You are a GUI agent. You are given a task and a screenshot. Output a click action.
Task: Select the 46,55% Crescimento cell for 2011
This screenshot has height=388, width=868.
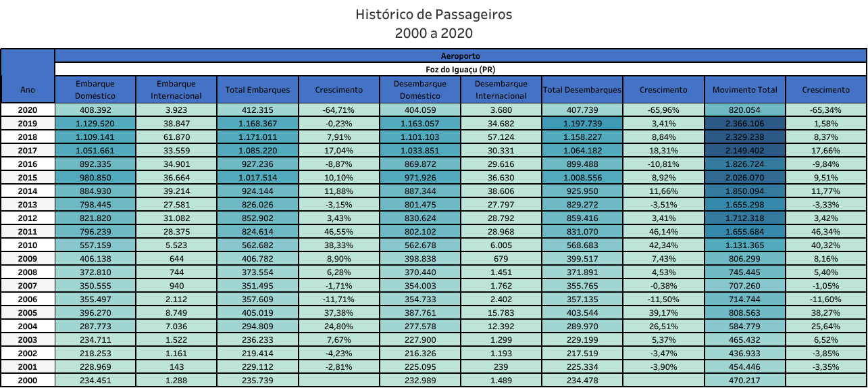(338, 231)
